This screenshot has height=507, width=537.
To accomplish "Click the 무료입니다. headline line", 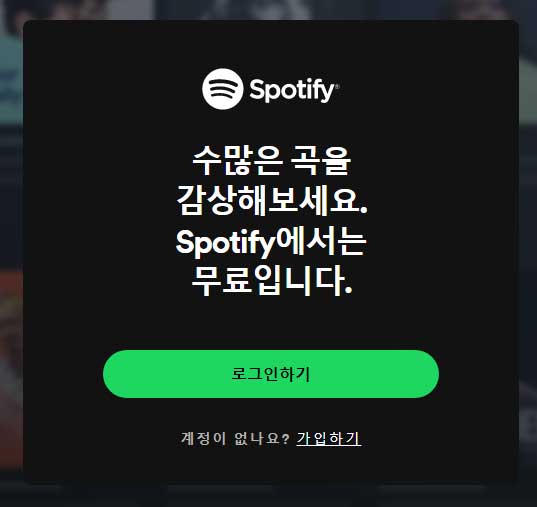I will click(x=272, y=280).
